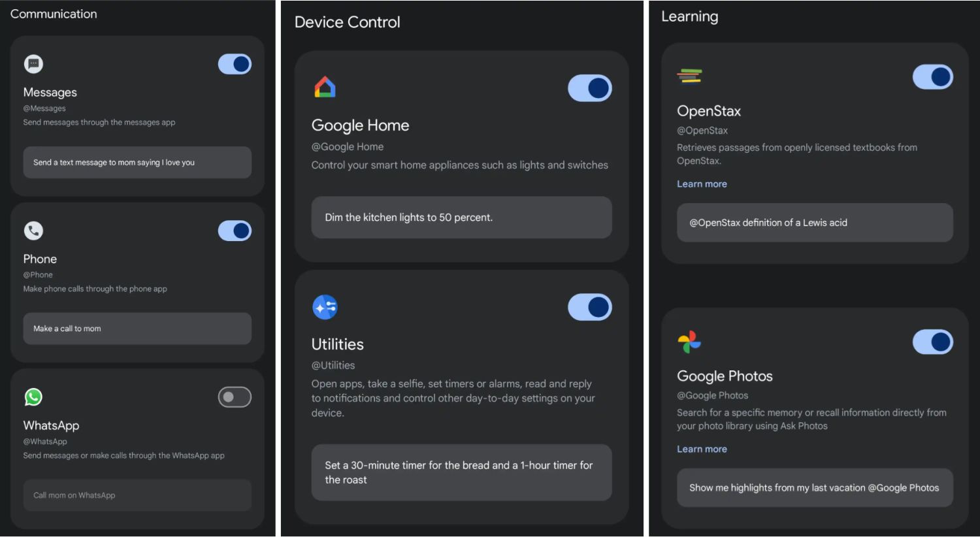
Task: Tap 'Dim the kitchen lights' example prompt
Action: 461,218
